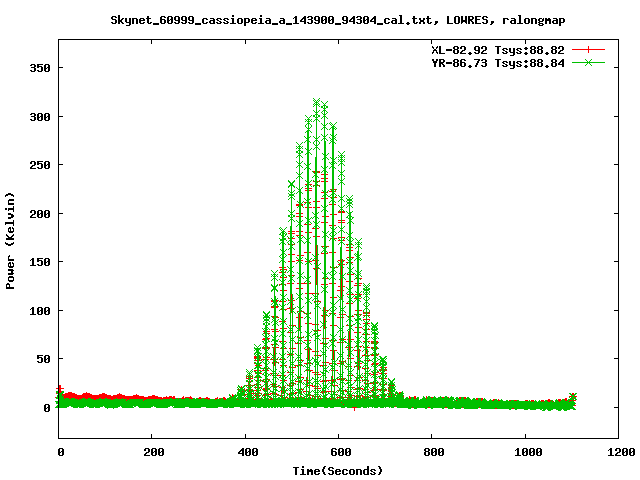Click the 400 tick label on x-axis
The image size is (640, 480).
click(x=245, y=452)
